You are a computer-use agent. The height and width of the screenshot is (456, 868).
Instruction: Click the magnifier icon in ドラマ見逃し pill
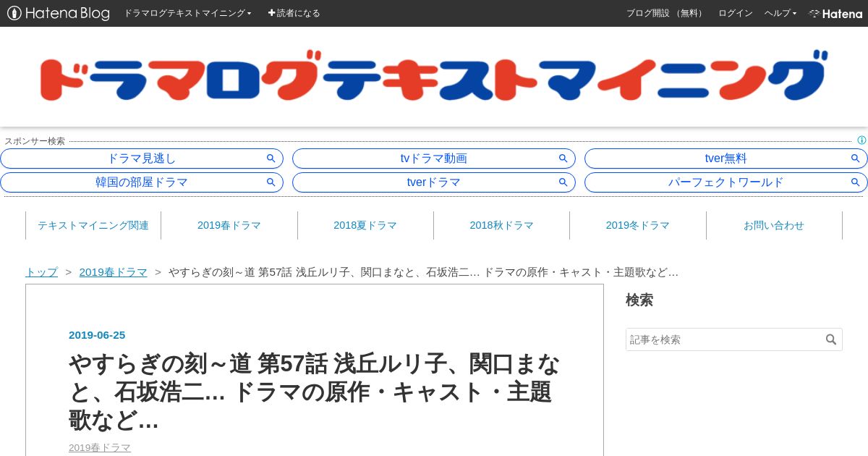pos(271,159)
